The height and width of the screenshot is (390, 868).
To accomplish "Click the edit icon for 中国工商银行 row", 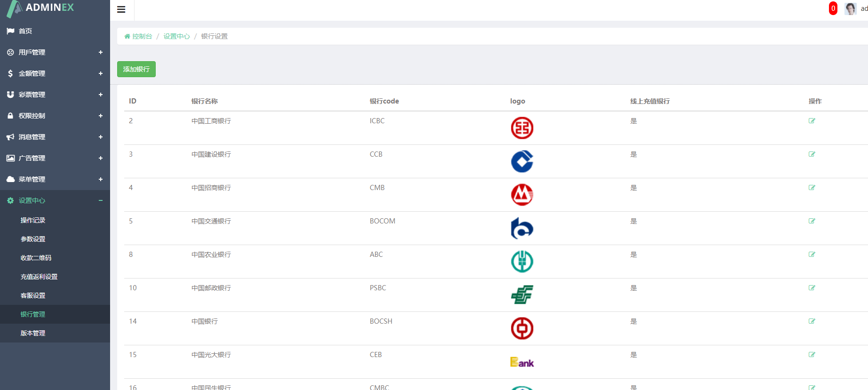I will (812, 121).
